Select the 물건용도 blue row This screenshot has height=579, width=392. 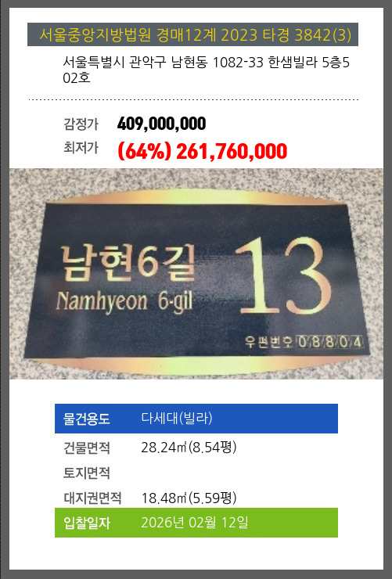[x=196, y=419]
